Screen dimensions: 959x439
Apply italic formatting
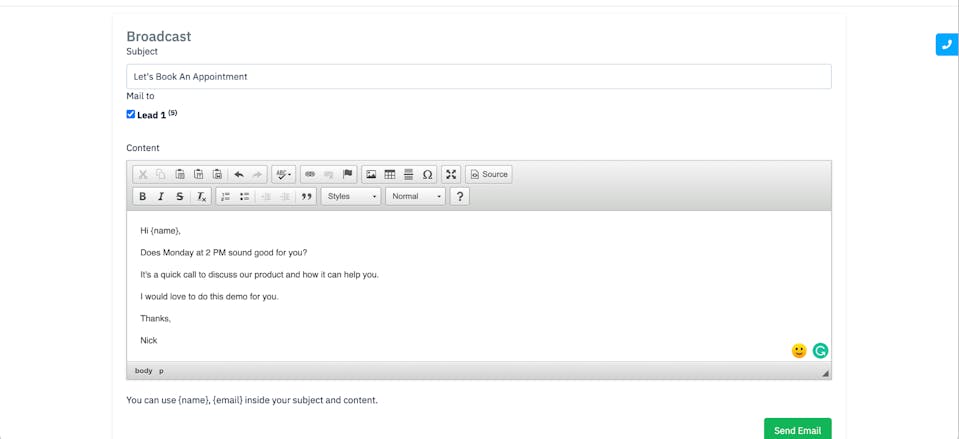[x=161, y=197]
